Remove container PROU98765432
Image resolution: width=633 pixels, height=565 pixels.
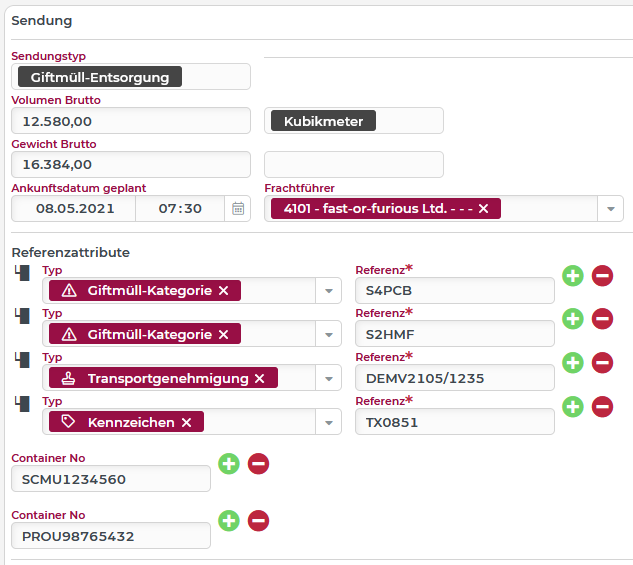point(258,521)
